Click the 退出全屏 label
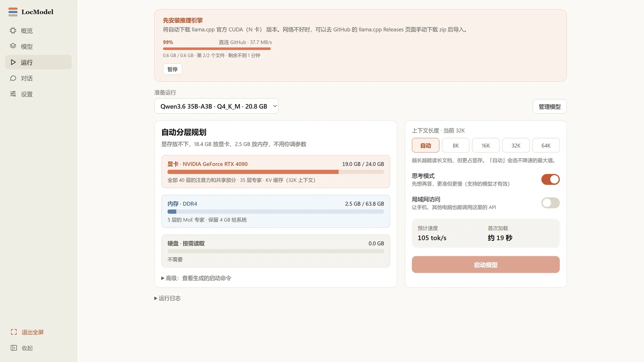The height and width of the screenshot is (362, 644). (33, 332)
